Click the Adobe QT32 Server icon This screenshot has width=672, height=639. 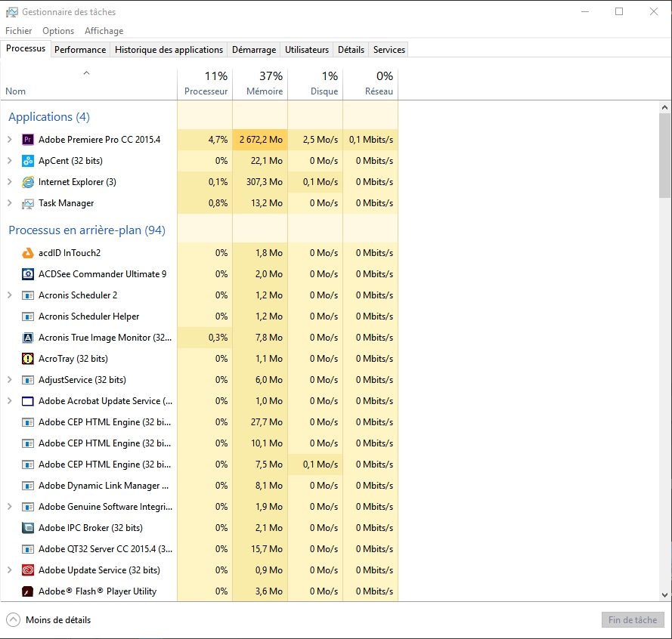coord(28,549)
